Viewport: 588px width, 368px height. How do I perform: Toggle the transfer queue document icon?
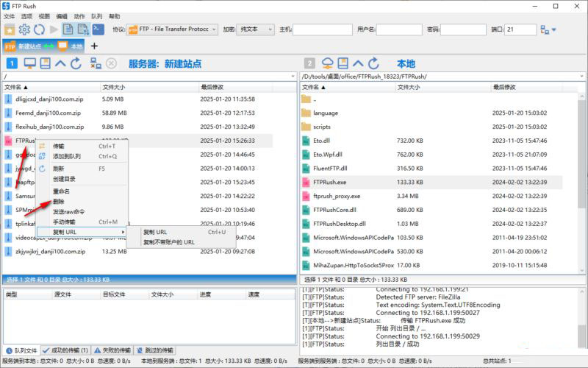pyautogui.click(x=83, y=29)
